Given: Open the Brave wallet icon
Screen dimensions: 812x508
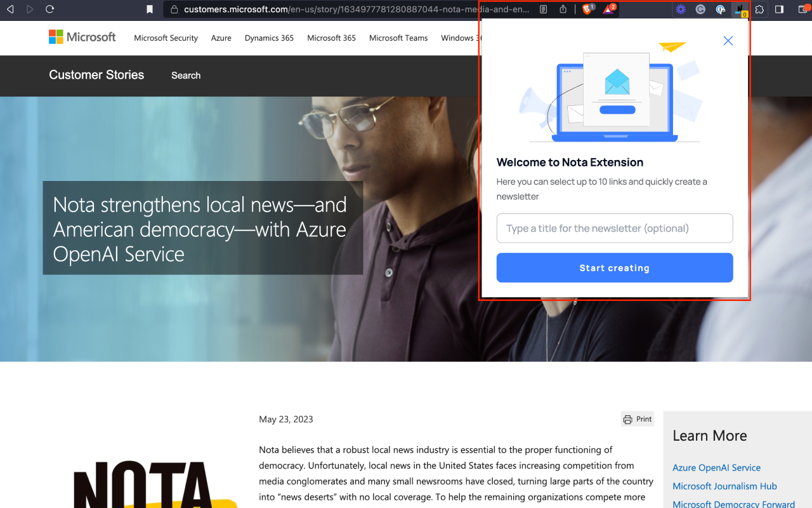Looking at the screenshot, I should pyautogui.click(x=803, y=10).
